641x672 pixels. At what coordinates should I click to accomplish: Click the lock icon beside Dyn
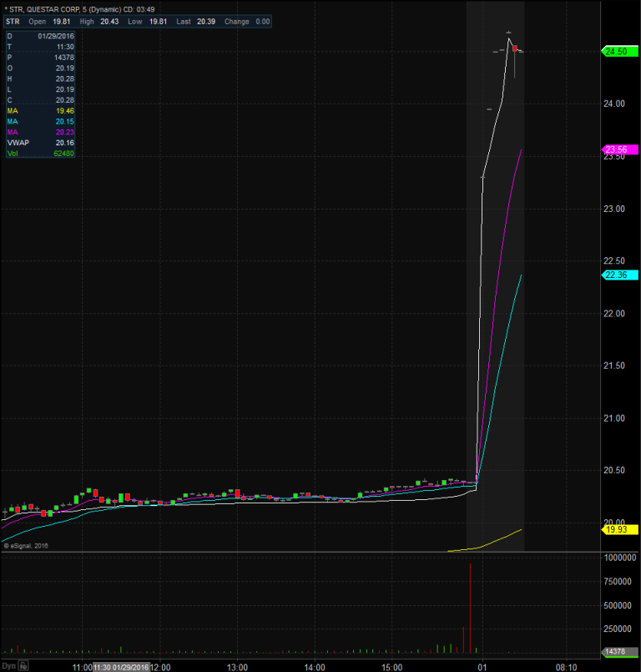[23, 666]
